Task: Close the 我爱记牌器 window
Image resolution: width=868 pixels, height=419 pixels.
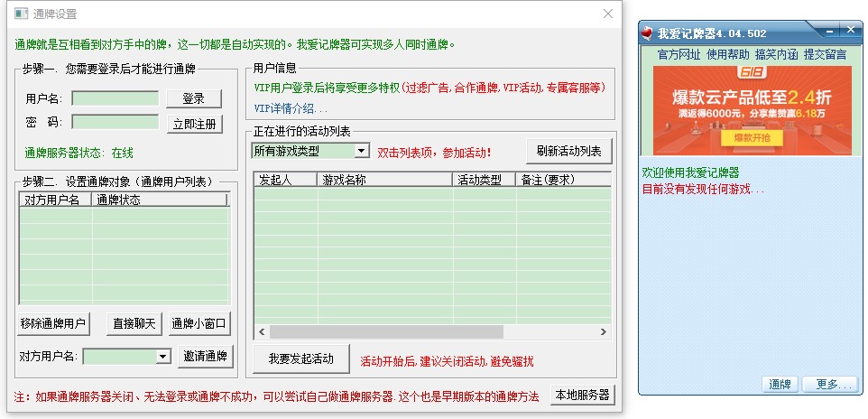Action: click(851, 31)
